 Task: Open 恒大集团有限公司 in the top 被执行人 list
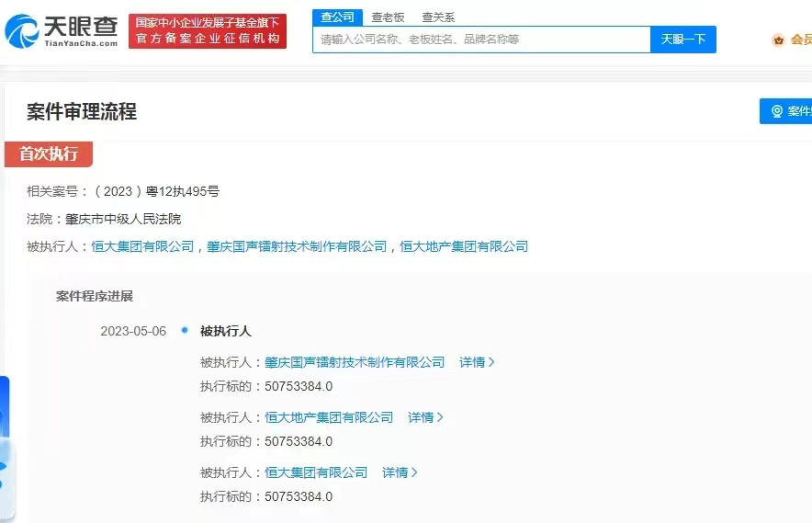tap(142, 246)
